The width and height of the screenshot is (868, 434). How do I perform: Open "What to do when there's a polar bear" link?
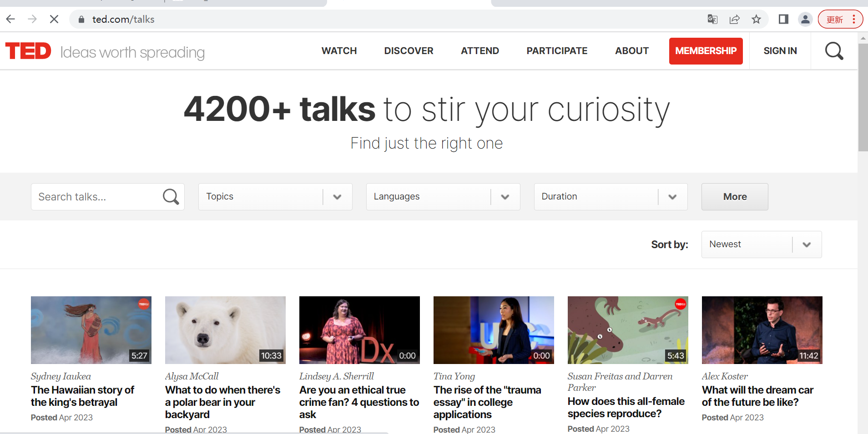point(223,402)
